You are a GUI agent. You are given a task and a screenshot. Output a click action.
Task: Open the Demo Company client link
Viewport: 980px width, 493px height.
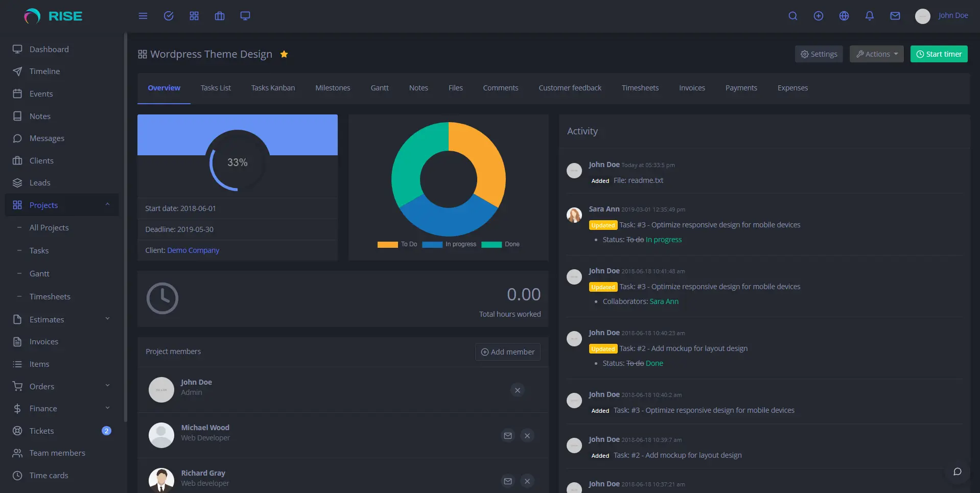(x=193, y=250)
